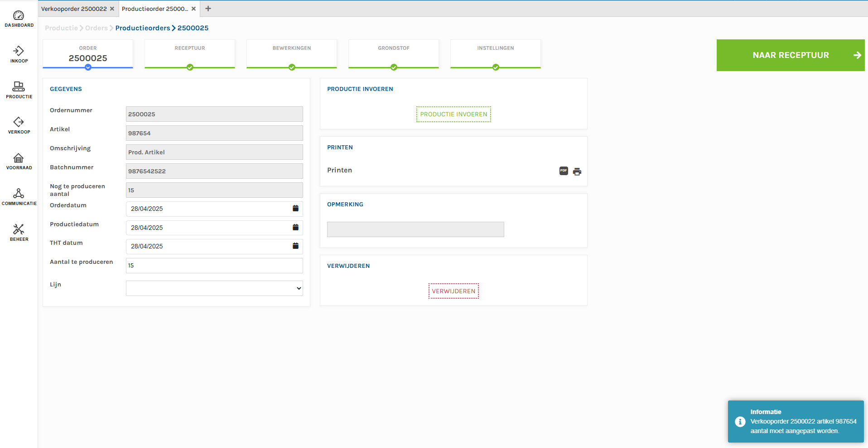The width and height of the screenshot is (868, 448).
Task: Open the Voorraad warehouse icon
Action: (19, 161)
